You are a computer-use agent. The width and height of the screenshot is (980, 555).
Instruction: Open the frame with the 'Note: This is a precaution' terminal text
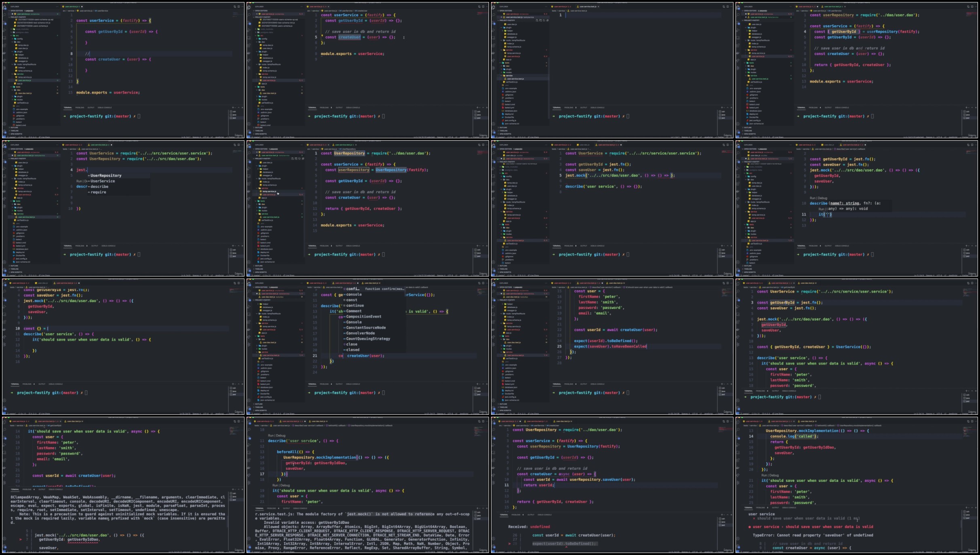point(123,485)
